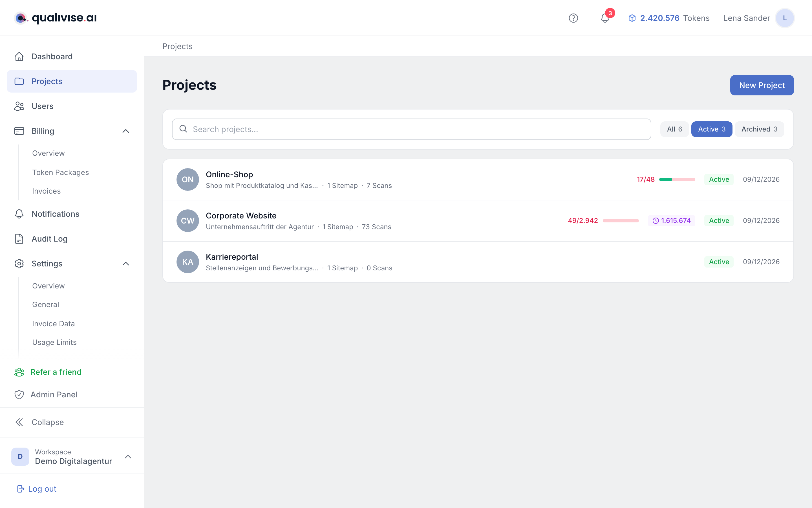
Task: Open Settings Overview submenu item
Action: tap(48, 286)
